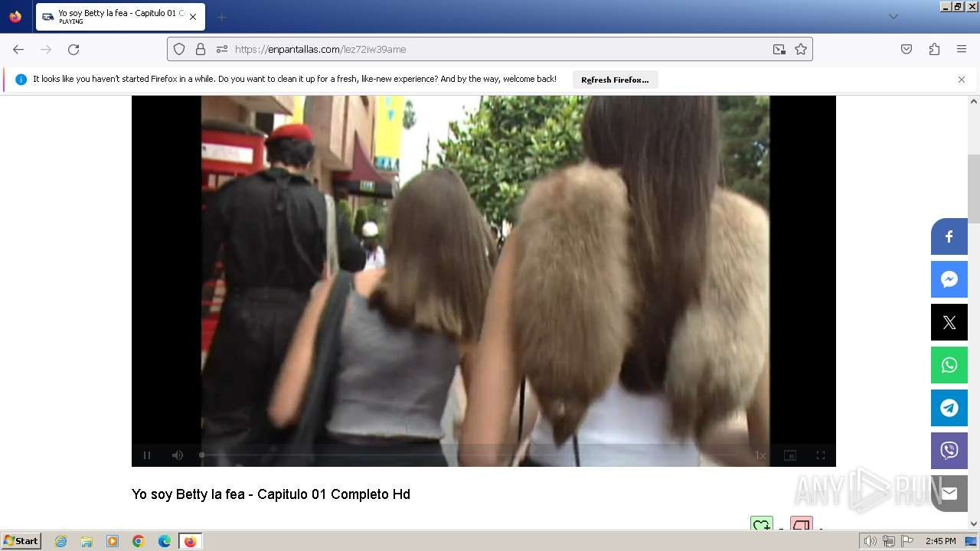
Task: Share on Facebook
Action: (x=949, y=236)
